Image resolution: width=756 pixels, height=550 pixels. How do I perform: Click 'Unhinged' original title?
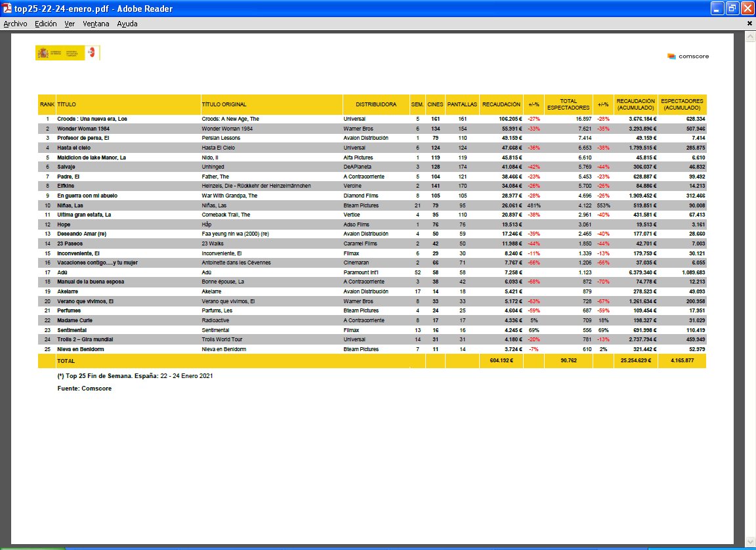click(213, 167)
